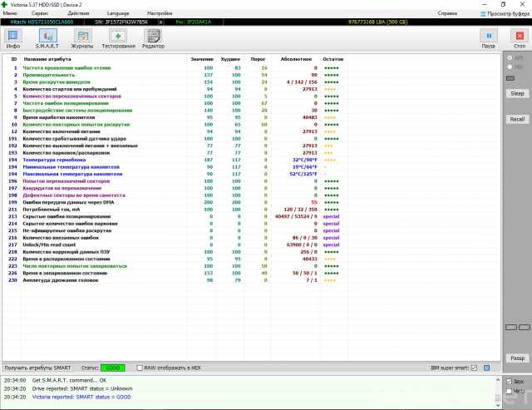This screenshot has width=532, height=410.
Task: Toggle the Hints checkbox under Звук
Action: click(509, 391)
